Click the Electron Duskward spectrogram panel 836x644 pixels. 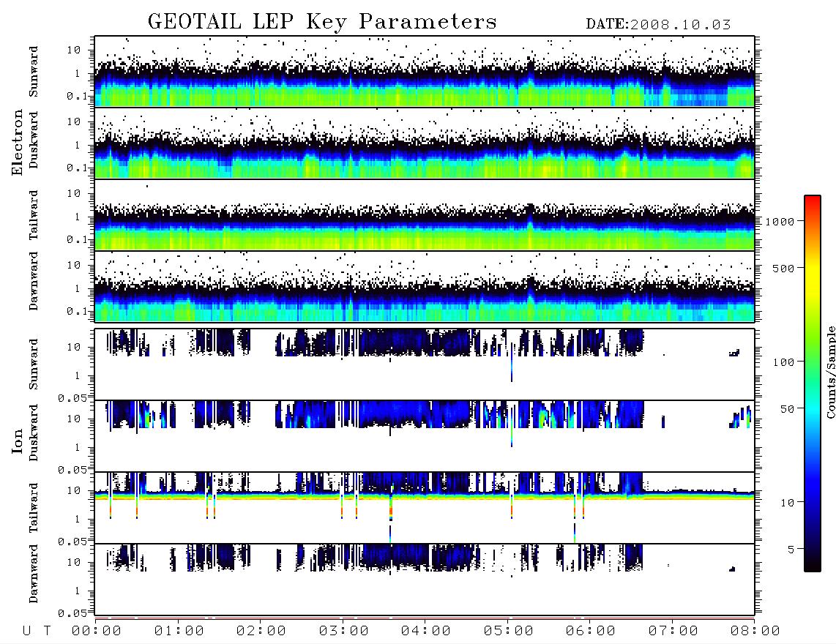coord(425,143)
